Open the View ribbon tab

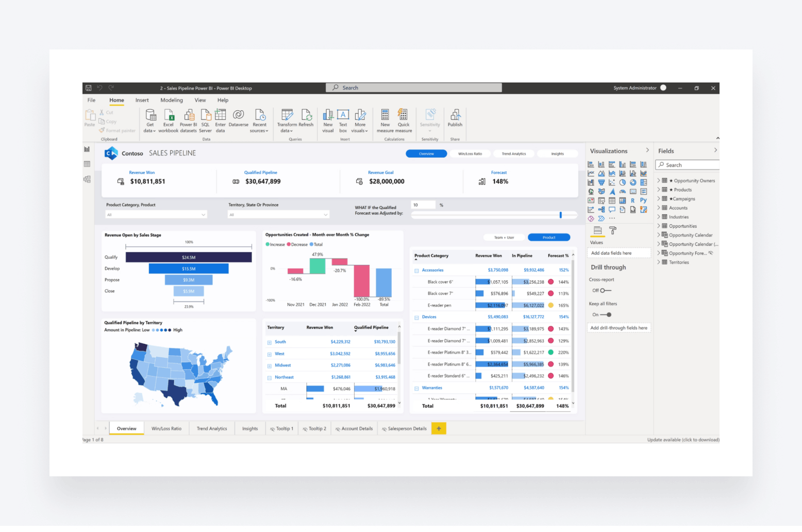point(200,100)
